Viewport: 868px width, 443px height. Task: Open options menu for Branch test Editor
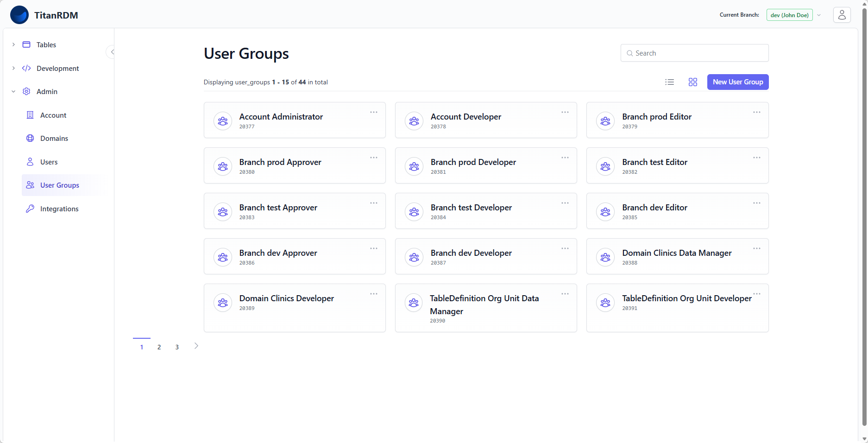[x=756, y=158]
